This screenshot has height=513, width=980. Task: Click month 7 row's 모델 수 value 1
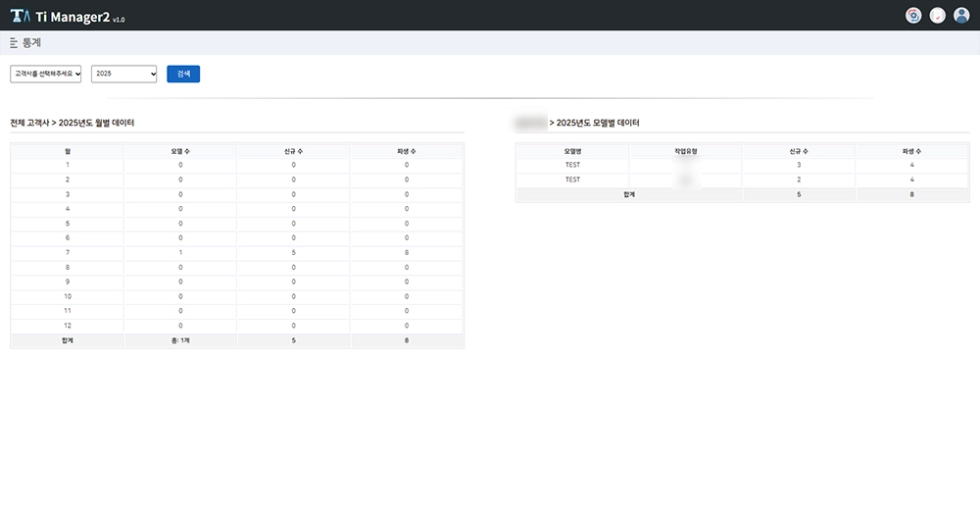(180, 253)
